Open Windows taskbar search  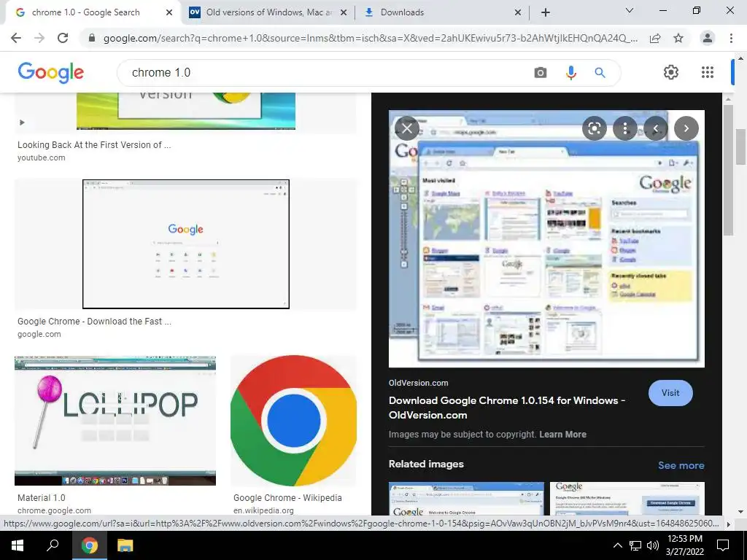click(53, 545)
